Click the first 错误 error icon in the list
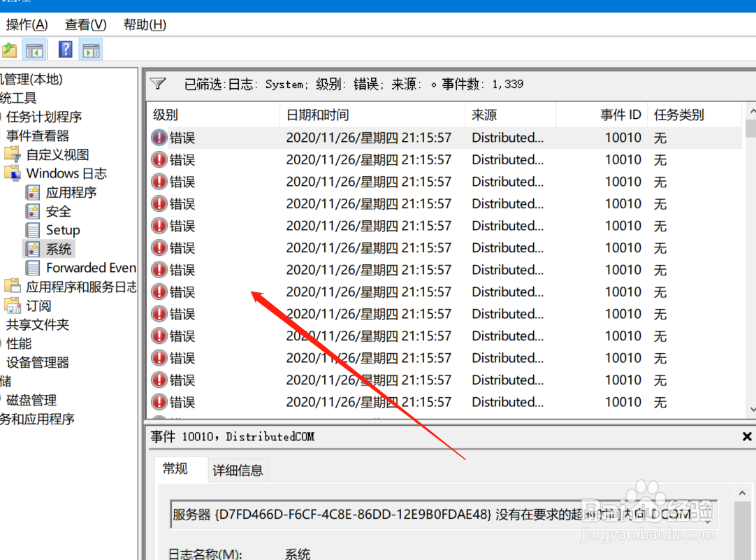 point(159,137)
